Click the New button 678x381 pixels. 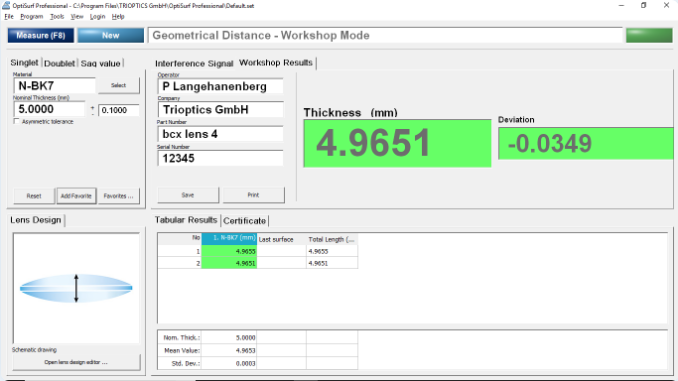[111, 35]
